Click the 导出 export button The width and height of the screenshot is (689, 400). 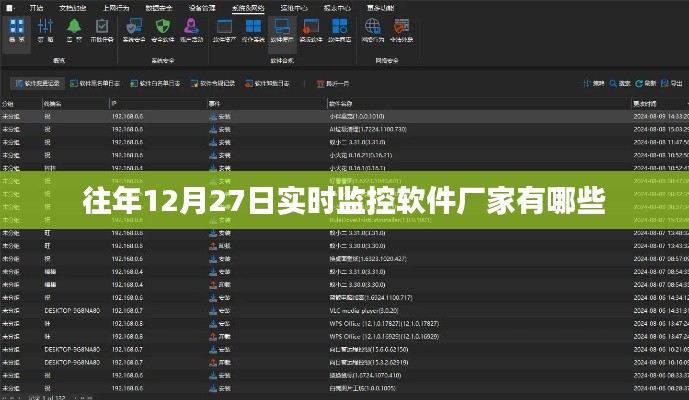(x=671, y=84)
